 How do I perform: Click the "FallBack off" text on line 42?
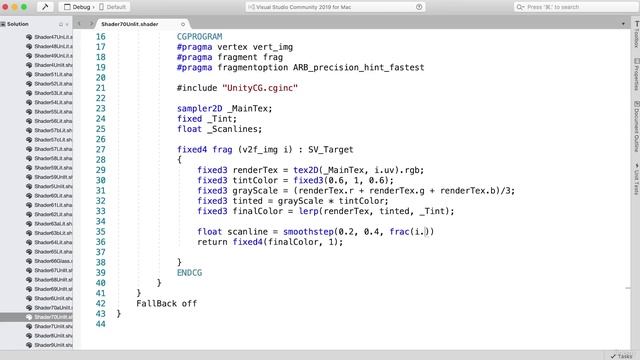coord(167,304)
